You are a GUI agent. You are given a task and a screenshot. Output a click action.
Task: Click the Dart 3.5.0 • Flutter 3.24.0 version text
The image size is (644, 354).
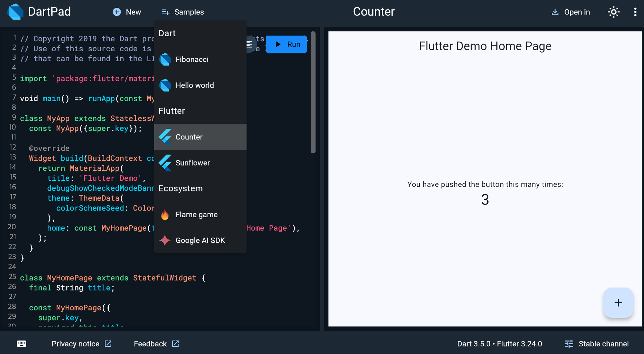(x=499, y=344)
